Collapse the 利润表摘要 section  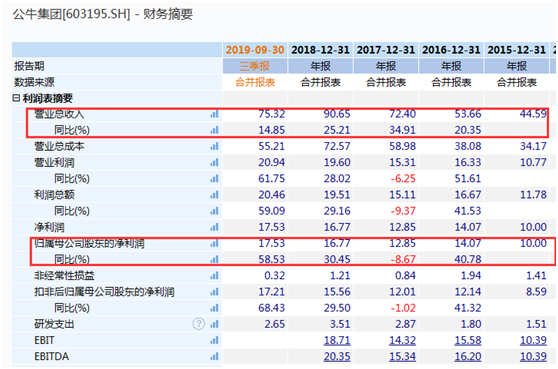coord(16,98)
